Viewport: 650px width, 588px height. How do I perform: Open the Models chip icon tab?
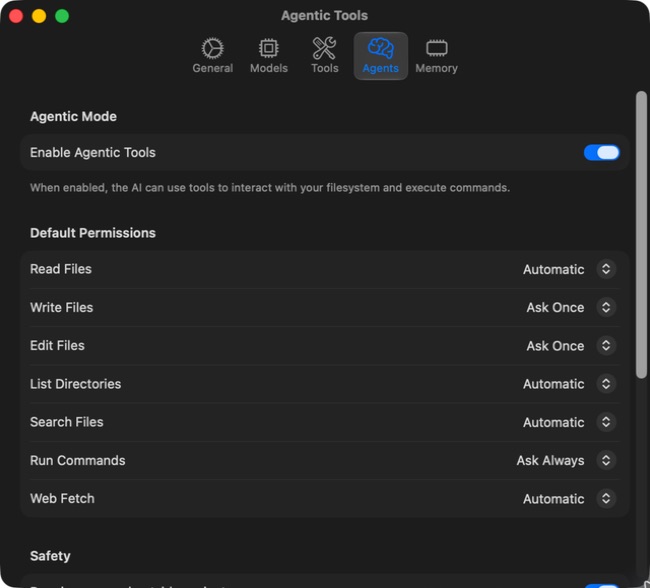click(269, 48)
